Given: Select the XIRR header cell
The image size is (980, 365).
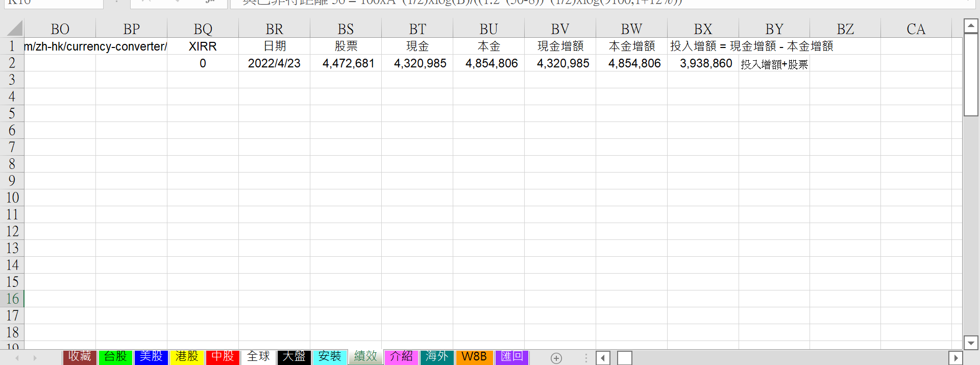Looking at the screenshot, I should 203,46.
